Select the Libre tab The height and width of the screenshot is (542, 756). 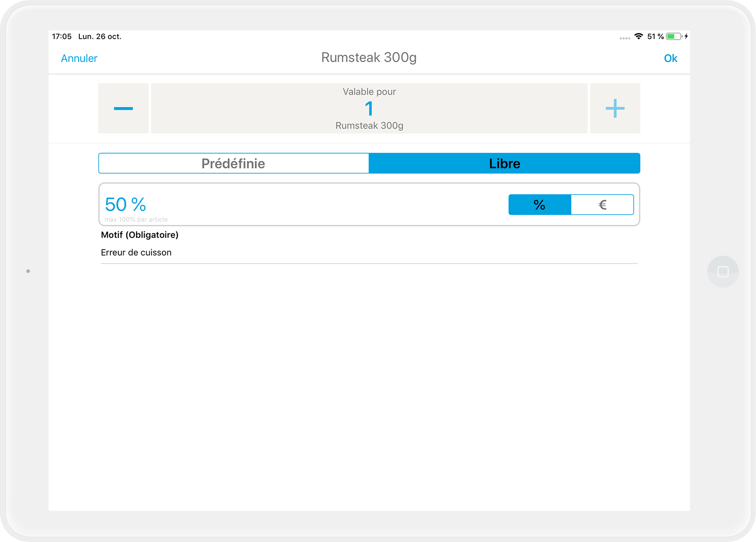[x=504, y=163]
